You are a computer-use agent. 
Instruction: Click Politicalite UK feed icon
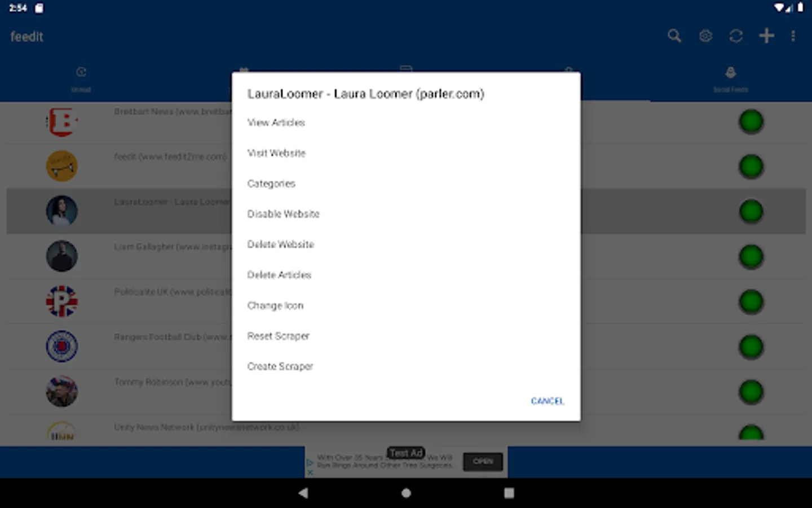[61, 301]
